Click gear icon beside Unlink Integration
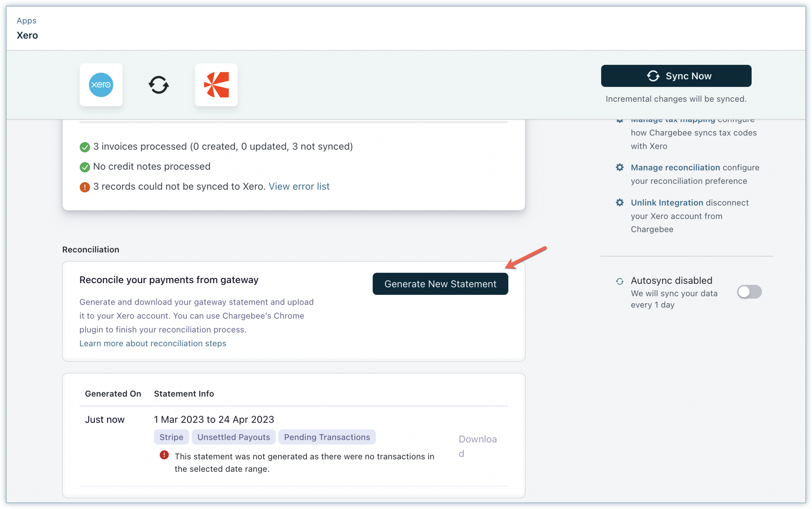Viewport: 812px width, 509px height. coord(620,203)
